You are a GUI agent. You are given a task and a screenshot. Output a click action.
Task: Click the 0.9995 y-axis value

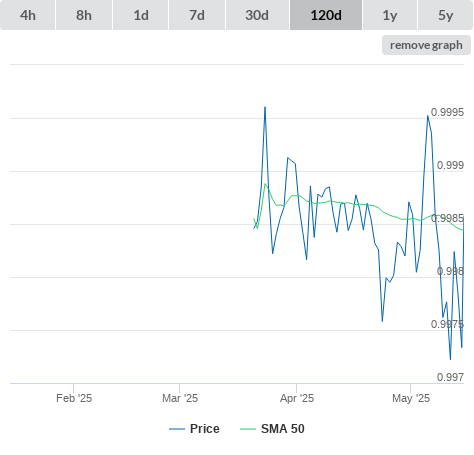tap(447, 112)
